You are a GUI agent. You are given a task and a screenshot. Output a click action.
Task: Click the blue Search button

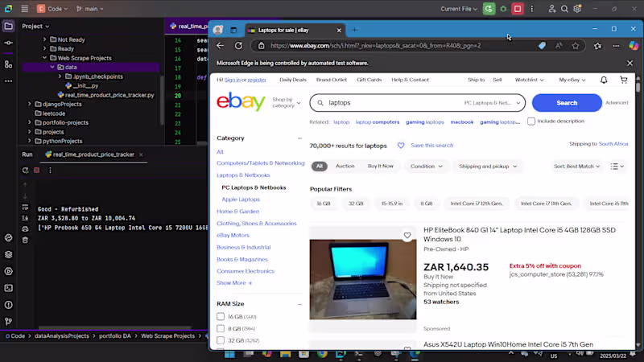click(x=567, y=103)
